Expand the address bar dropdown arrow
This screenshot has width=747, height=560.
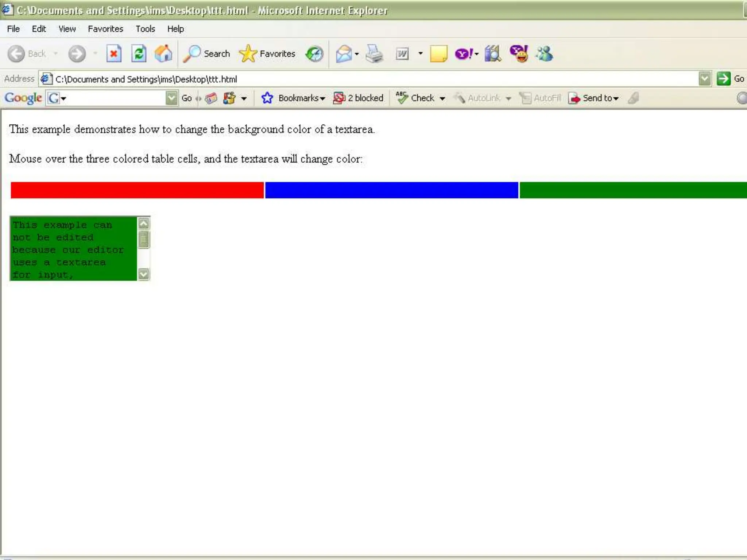(705, 79)
